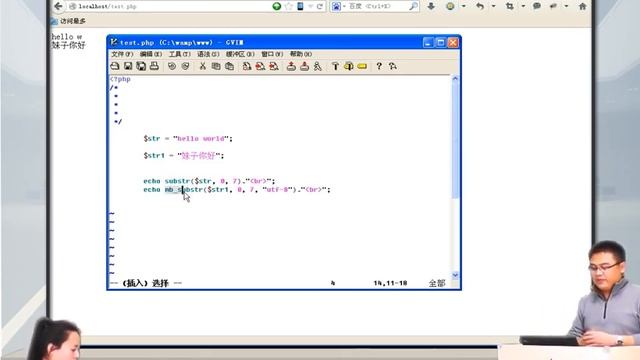Run a Vim script via the toolbar icon
The height and width of the screenshot is (360, 640).
point(318,66)
